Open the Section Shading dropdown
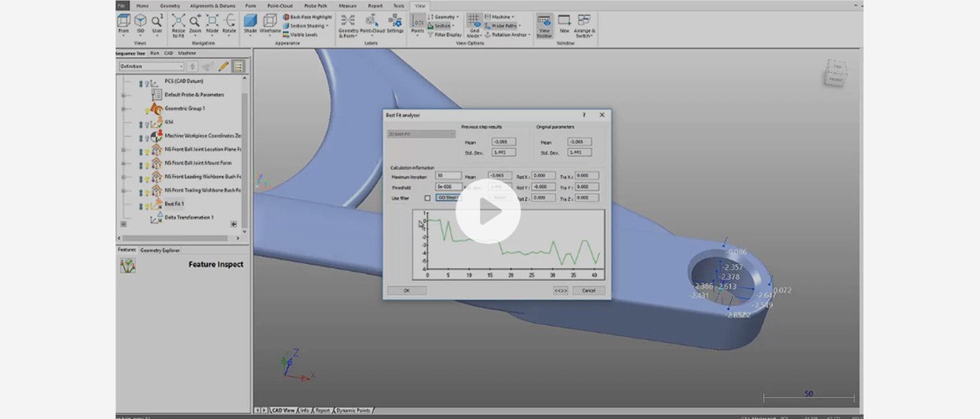 [x=307, y=26]
